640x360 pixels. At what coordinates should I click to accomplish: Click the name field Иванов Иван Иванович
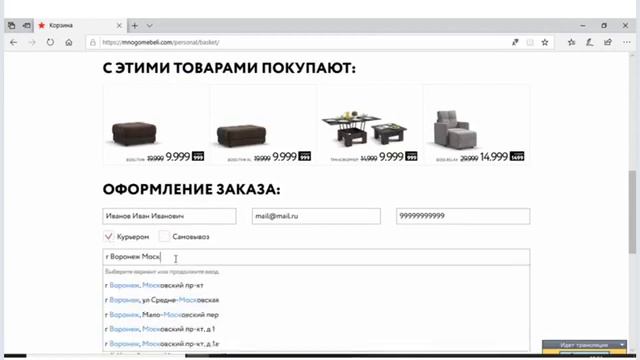(169, 216)
